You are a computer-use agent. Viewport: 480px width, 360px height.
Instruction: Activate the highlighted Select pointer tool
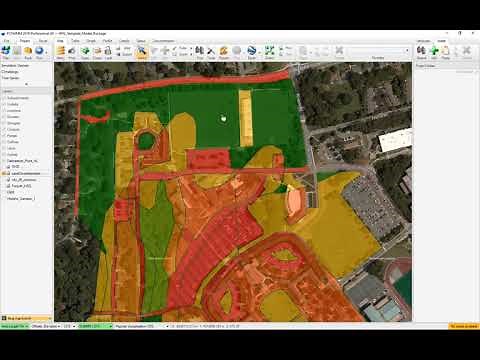point(142,51)
